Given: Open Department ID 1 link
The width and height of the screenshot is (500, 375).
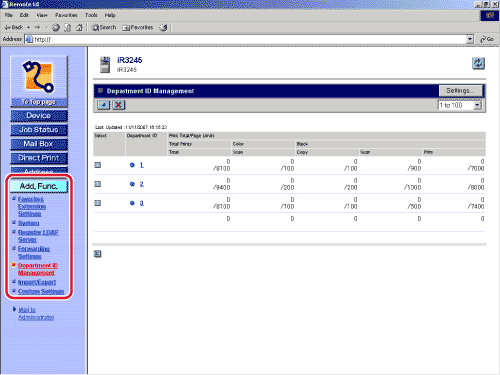Looking at the screenshot, I should pyautogui.click(x=142, y=165).
